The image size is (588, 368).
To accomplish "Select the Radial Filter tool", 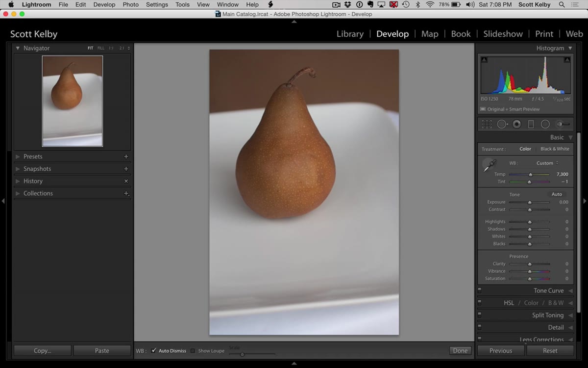I will [545, 124].
